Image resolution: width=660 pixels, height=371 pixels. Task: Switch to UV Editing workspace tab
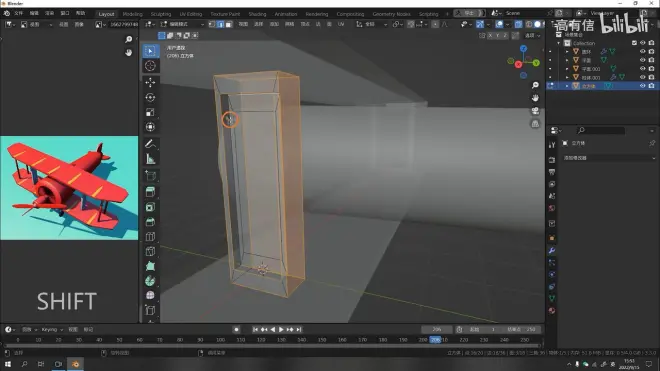191,14
